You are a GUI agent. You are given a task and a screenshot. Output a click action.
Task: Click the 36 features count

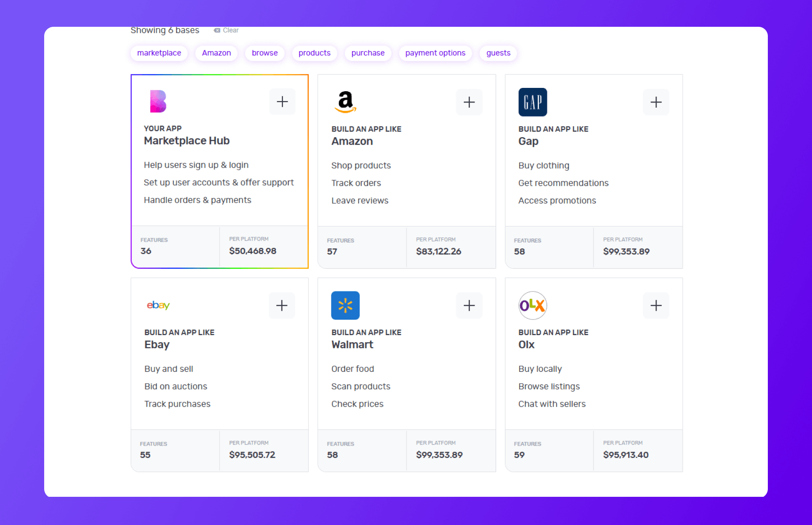point(146,251)
